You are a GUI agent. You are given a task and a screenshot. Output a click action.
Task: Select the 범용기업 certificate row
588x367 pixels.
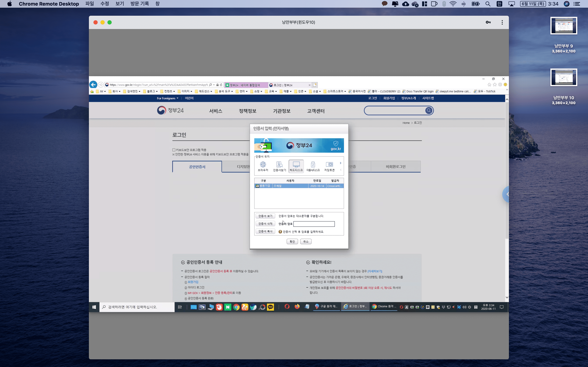[299, 186]
